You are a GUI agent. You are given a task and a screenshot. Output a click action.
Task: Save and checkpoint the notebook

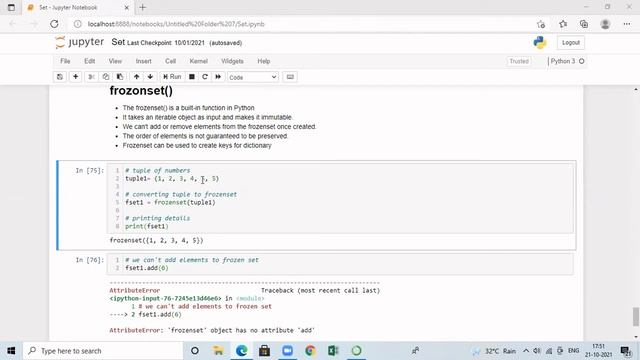pyautogui.click(x=60, y=77)
